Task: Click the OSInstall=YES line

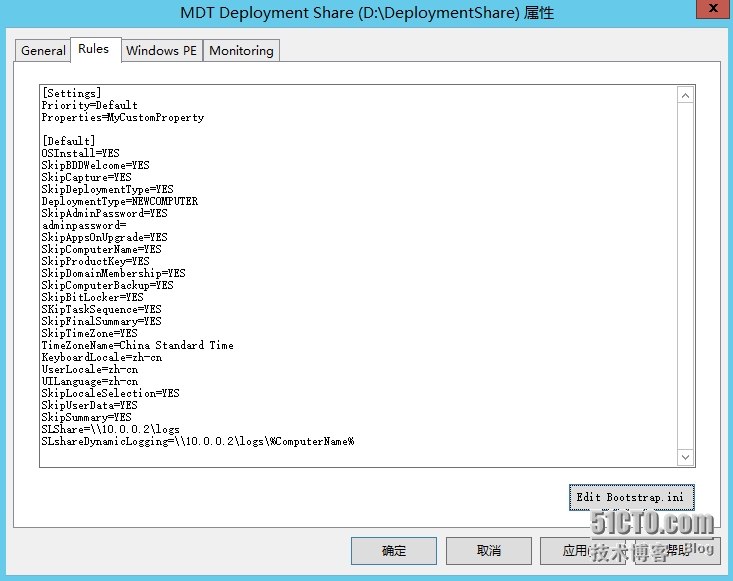Action: pos(80,153)
